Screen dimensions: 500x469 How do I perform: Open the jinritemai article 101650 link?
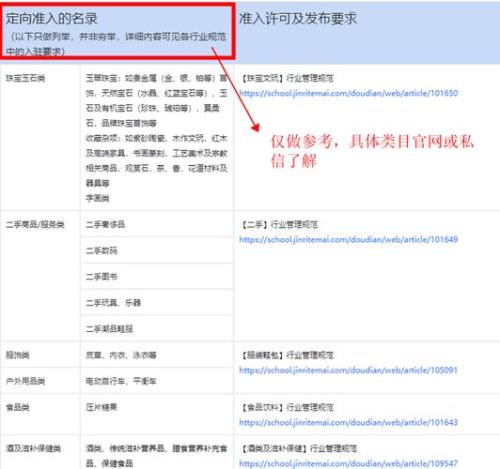tap(348, 93)
